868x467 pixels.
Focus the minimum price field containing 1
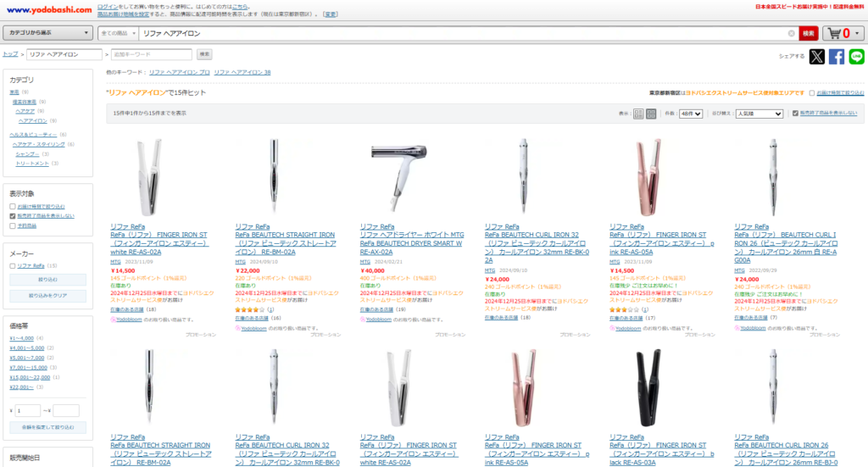tap(28, 410)
